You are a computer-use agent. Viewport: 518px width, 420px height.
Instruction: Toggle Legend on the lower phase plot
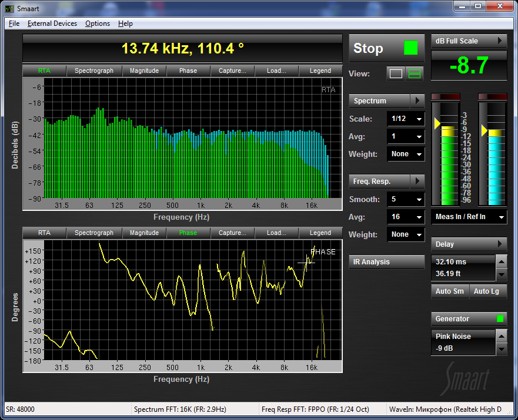(320, 233)
